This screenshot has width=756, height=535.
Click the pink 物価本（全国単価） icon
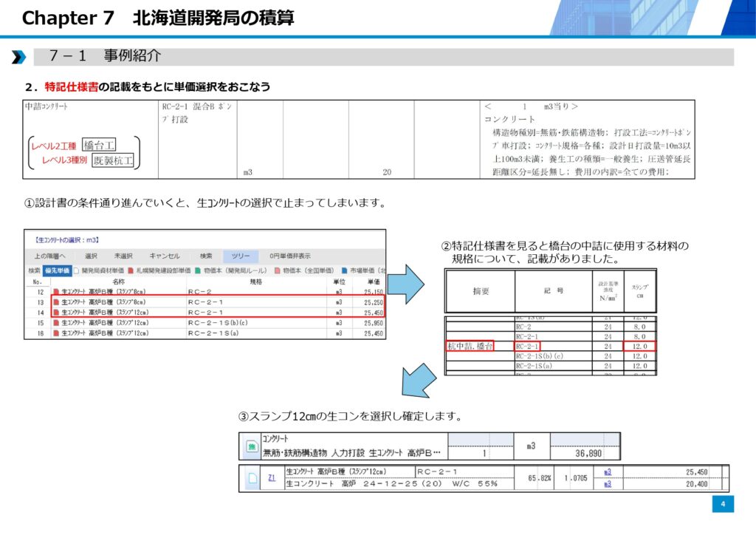coord(277,270)
